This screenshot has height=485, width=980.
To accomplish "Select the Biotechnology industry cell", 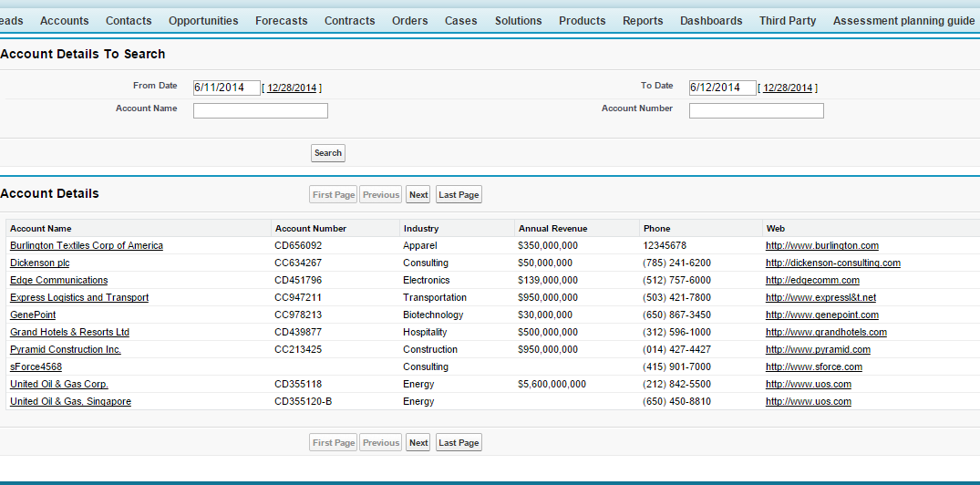I will point(433,315).
